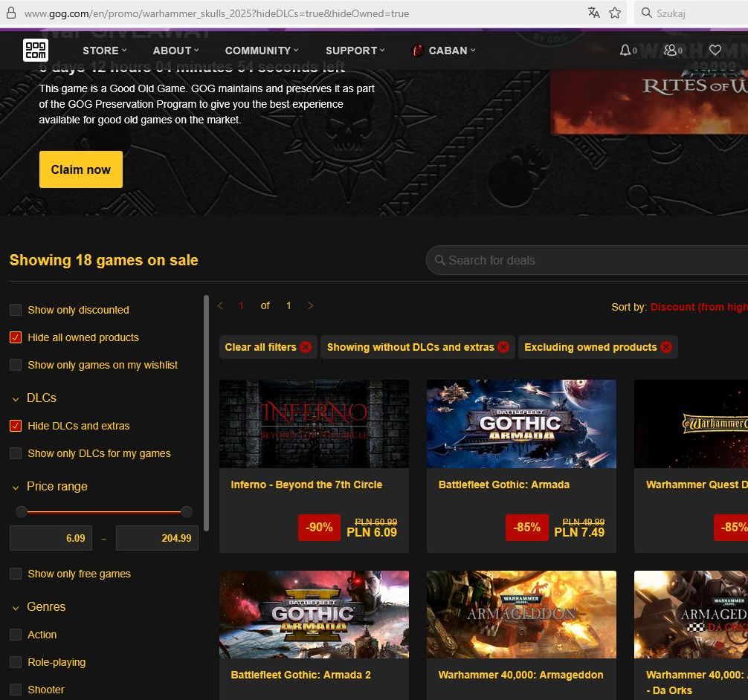The width and height of the screenshot is (748, 700).
Task: Click the CABAN user avatar icon
Action: point(418,50)
